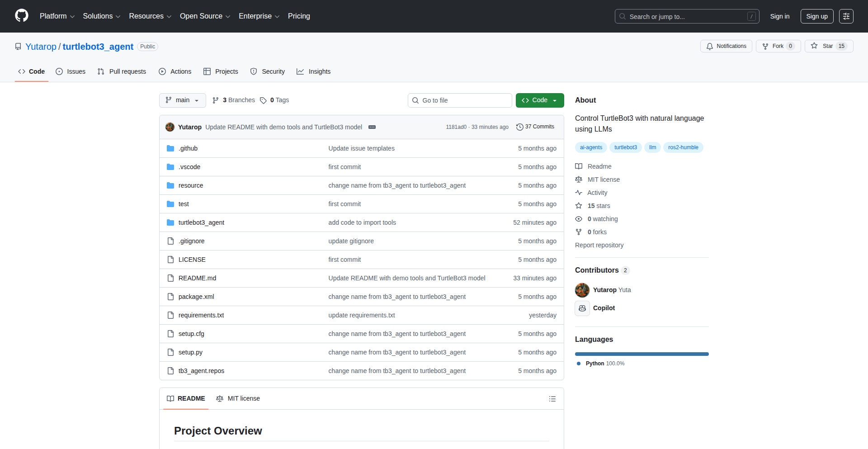Click the ros2-humble topic tag

pyautogui.click(x=683, y=147)
